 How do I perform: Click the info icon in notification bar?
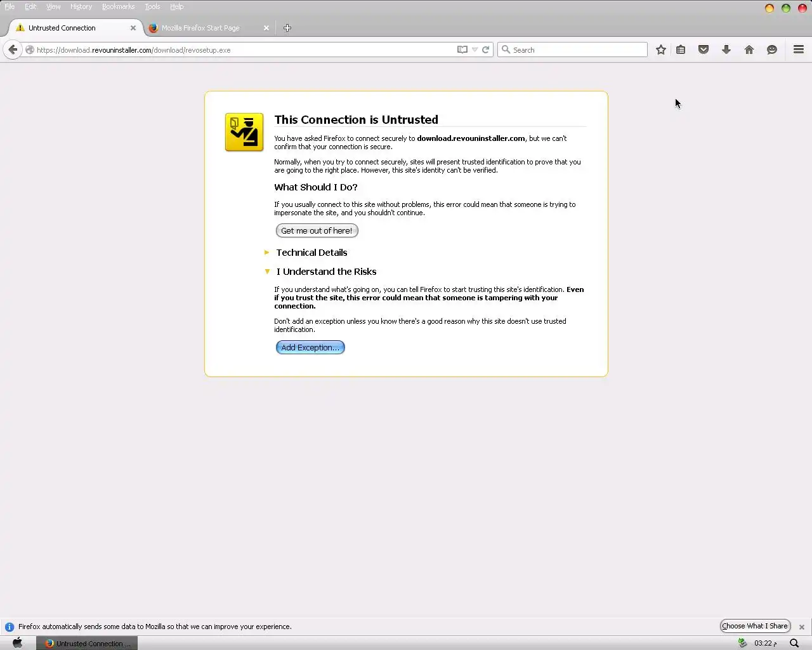(9, 627)
